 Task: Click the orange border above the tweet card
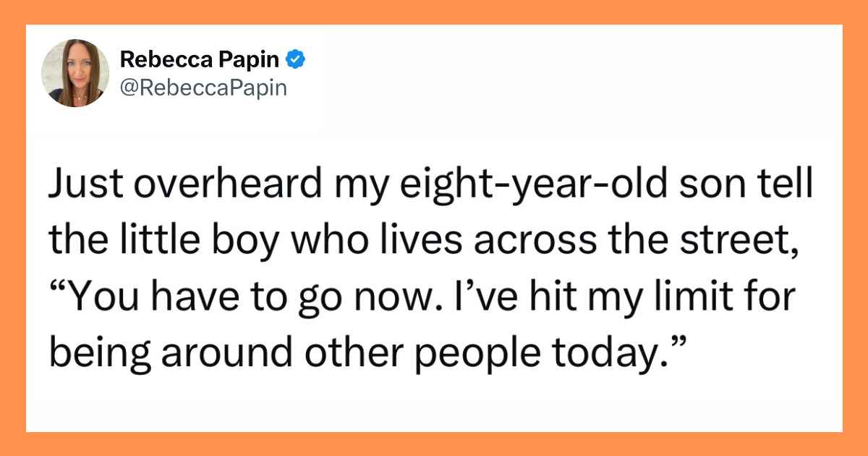[434, 12]
